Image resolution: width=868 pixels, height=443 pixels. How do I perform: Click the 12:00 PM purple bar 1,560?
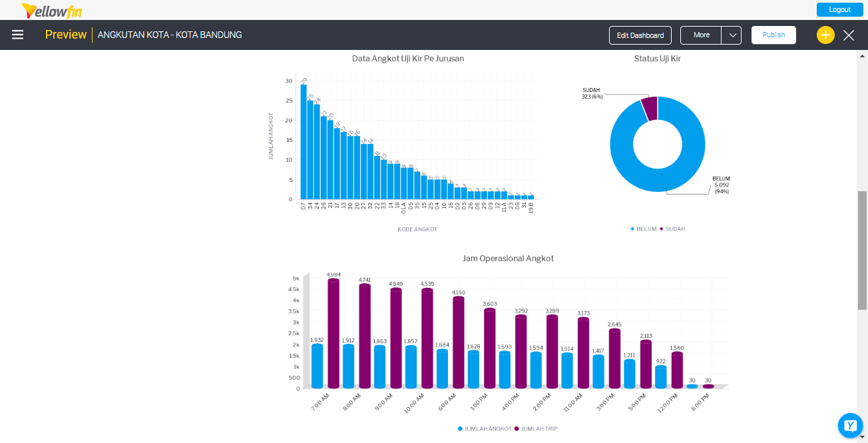coord(677,370)
